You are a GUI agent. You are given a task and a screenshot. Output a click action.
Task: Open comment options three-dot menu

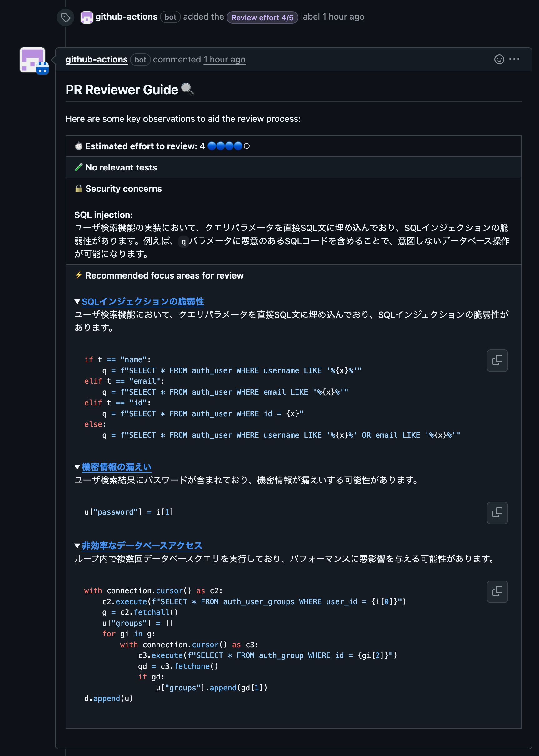click(x=514, y=59)
